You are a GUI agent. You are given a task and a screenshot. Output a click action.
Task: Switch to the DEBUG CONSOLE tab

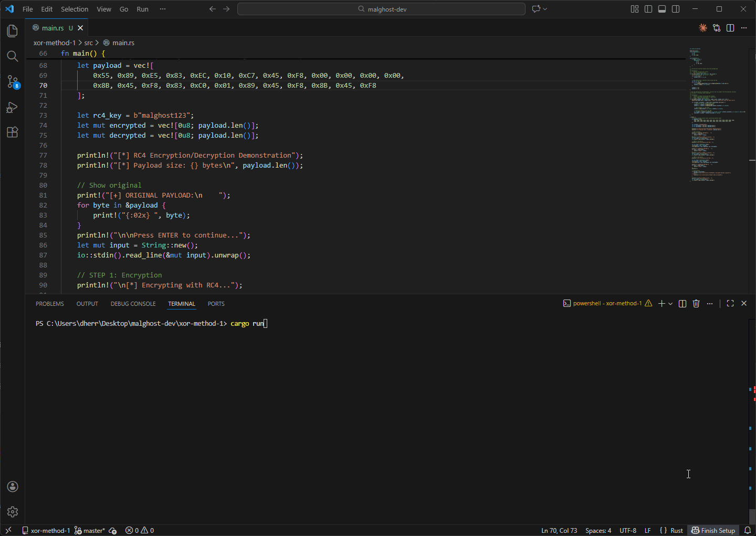pos(132,303)
